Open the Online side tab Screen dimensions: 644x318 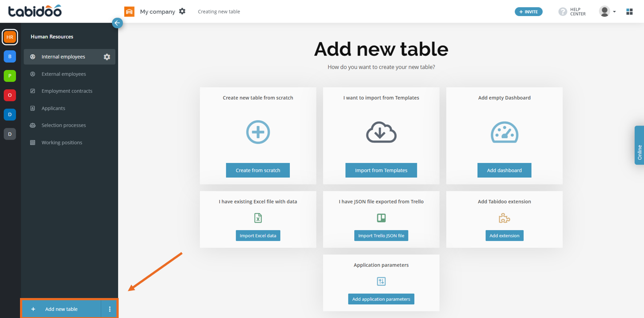[x=639, y=146]
